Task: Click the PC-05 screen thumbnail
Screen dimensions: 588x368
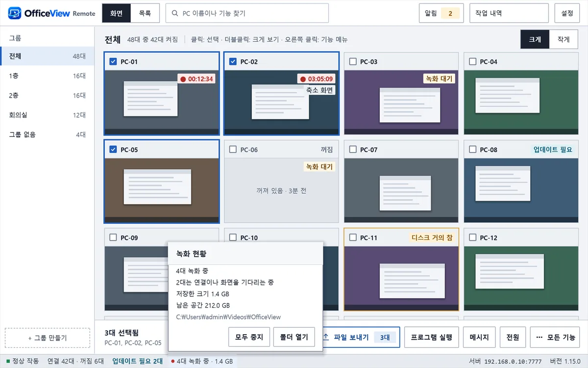Action: (162, 190)
